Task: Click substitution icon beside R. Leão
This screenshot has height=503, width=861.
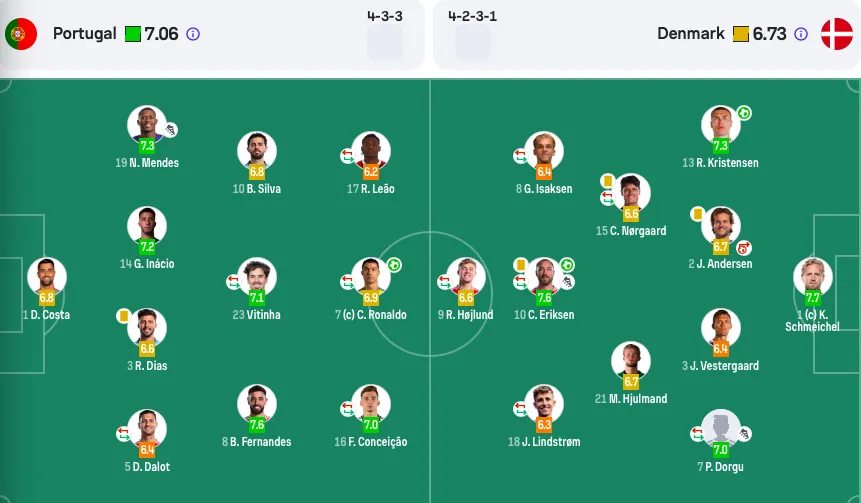Action: coord(347,156)
